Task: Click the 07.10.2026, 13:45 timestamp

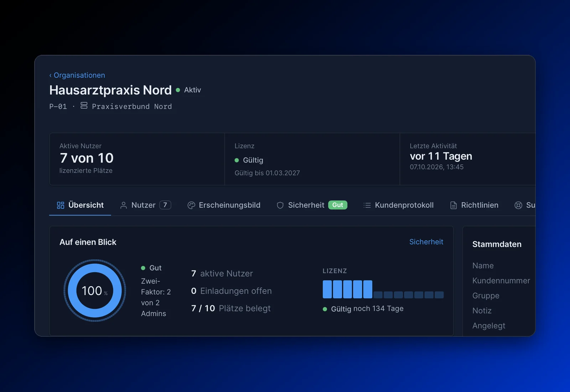Action: (437, 167)
